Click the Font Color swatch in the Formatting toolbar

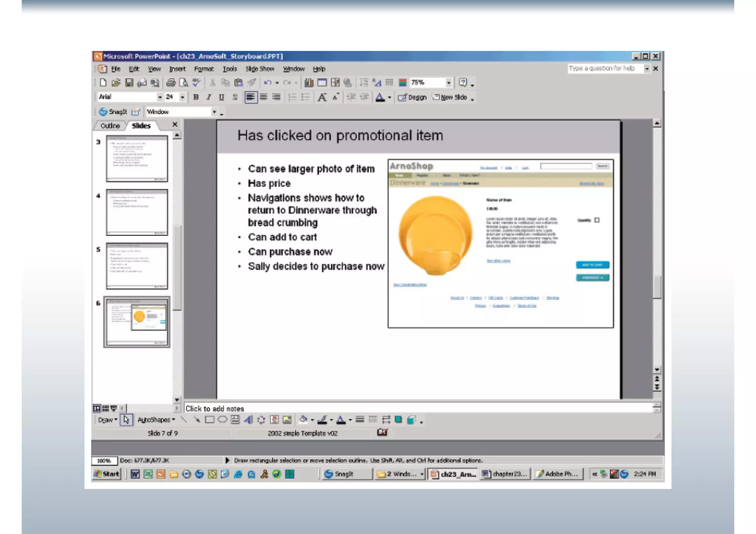point(380,97)
